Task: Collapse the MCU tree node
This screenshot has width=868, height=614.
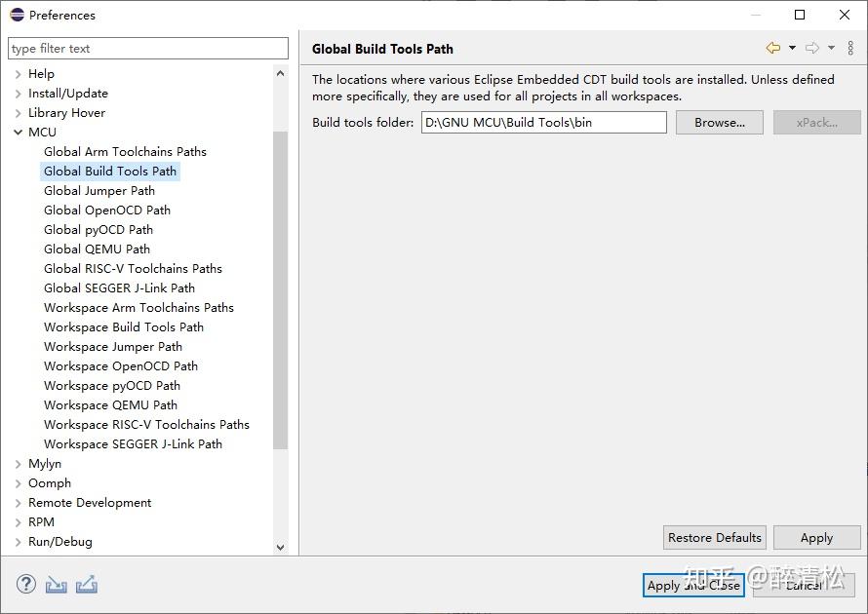Action: 19,133
